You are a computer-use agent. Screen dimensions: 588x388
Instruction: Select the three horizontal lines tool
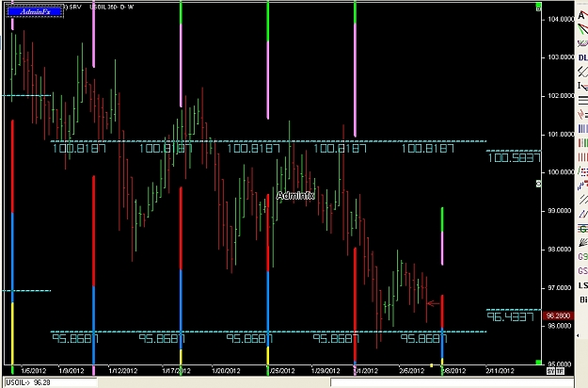pos(582,100)
